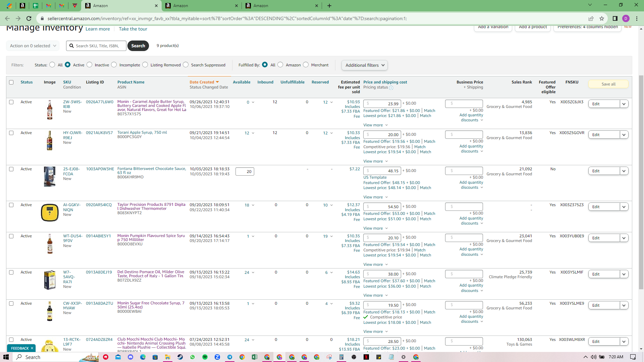Open Windows Settings gear in taskbar
Screen dimensions: 644x362
click(x=404, y=357)
